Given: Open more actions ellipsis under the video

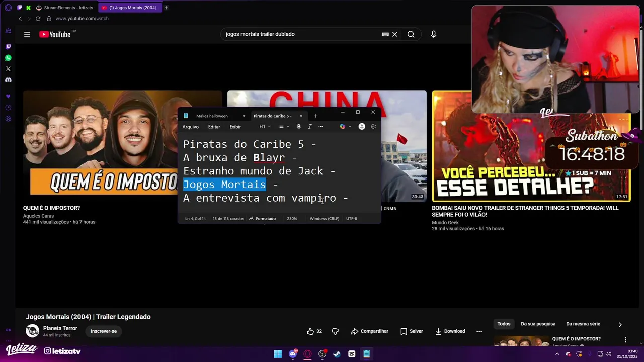Looking at the screenshot, I should [479, 331].
